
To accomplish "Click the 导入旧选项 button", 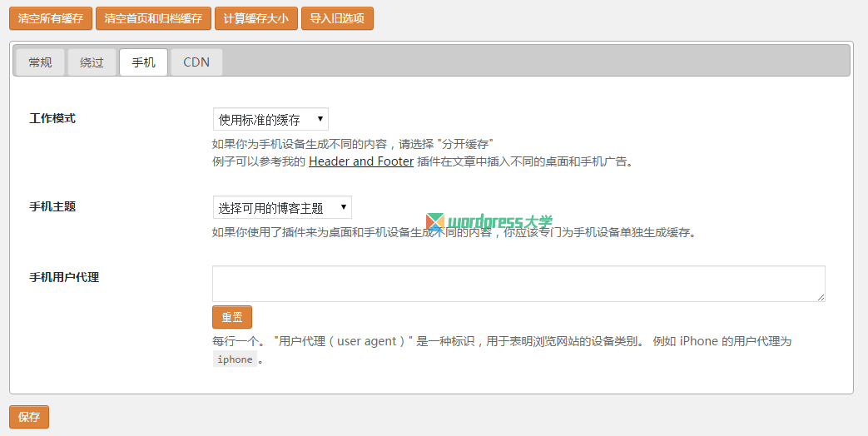I will tap(337, 18).
